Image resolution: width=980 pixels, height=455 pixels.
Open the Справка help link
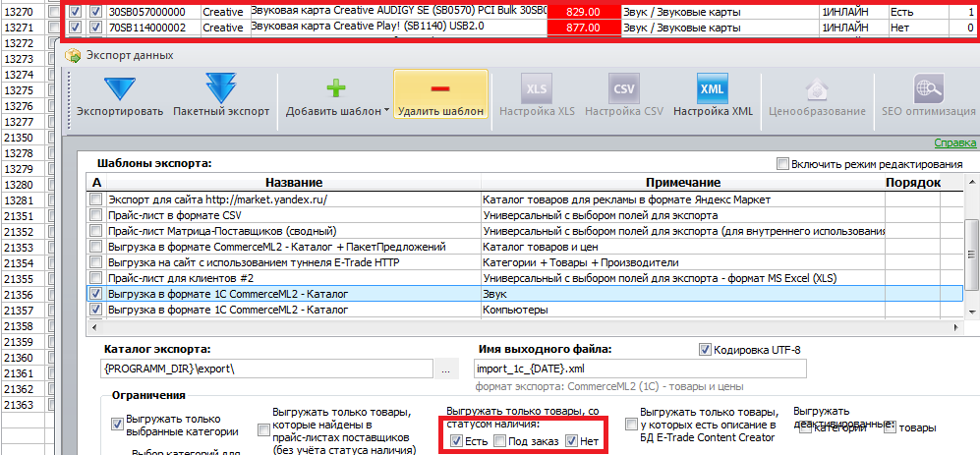[x=955, y=143]
